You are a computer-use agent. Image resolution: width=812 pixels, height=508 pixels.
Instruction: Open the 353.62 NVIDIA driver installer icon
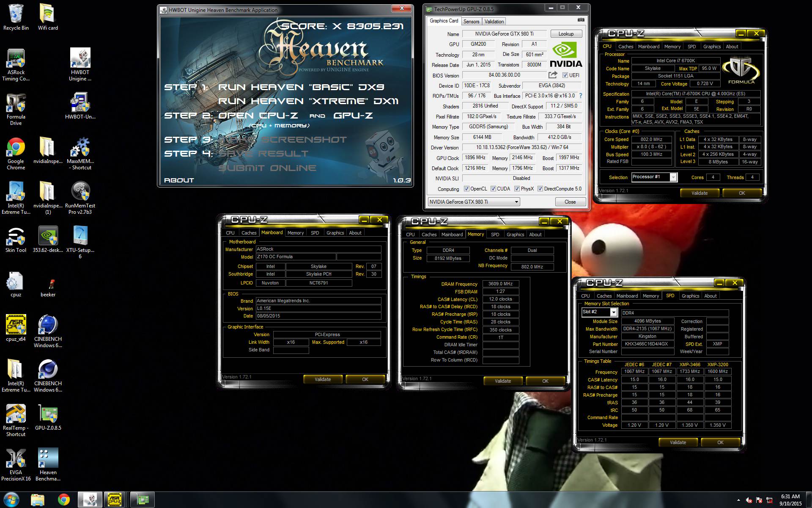coord(48,239)
